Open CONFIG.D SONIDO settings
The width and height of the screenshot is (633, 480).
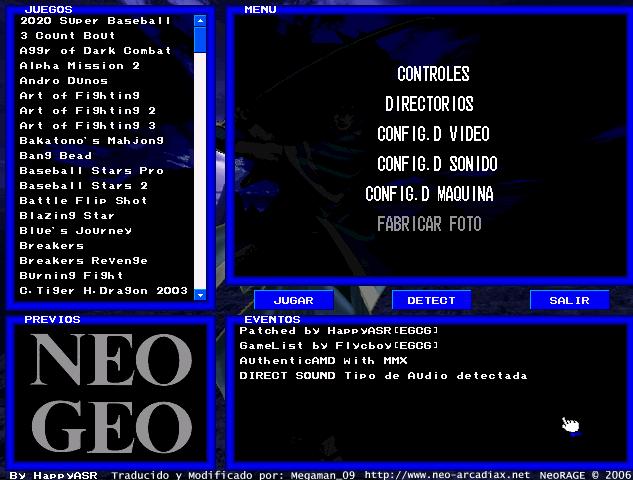pos(437,164)
